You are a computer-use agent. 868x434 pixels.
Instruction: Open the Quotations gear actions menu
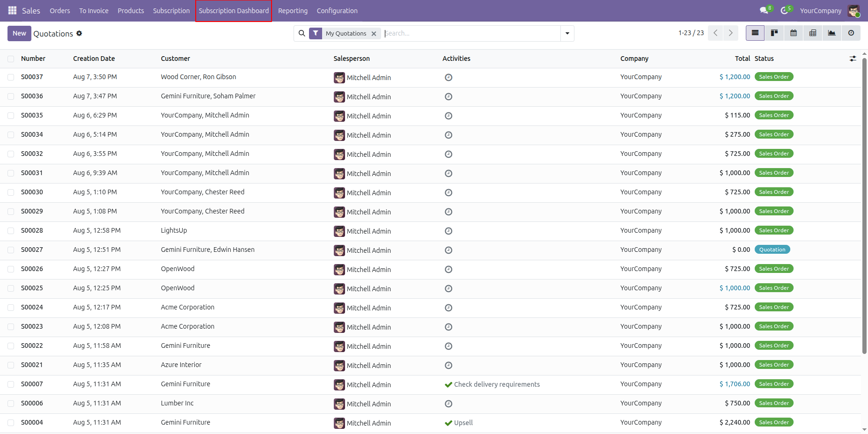click(79, 33)
